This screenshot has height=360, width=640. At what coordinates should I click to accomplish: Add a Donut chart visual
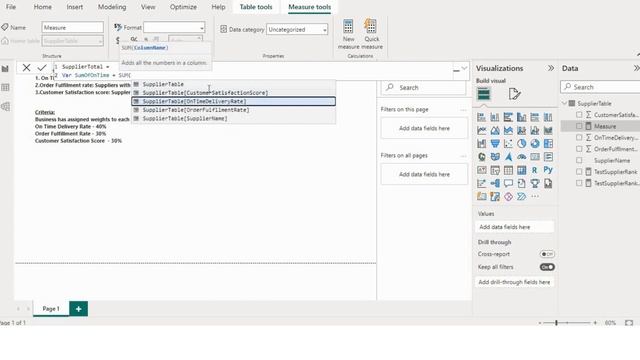[x=535, y=144]
